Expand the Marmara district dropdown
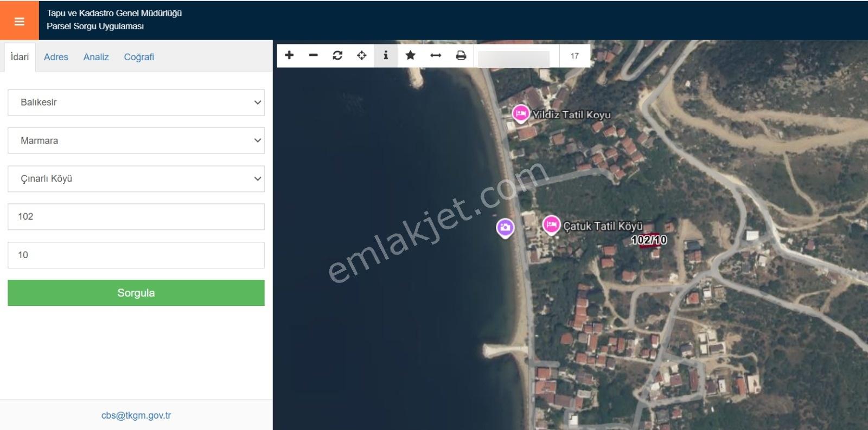The width and height of the screenshot is (868, 430). coord(136,140)
